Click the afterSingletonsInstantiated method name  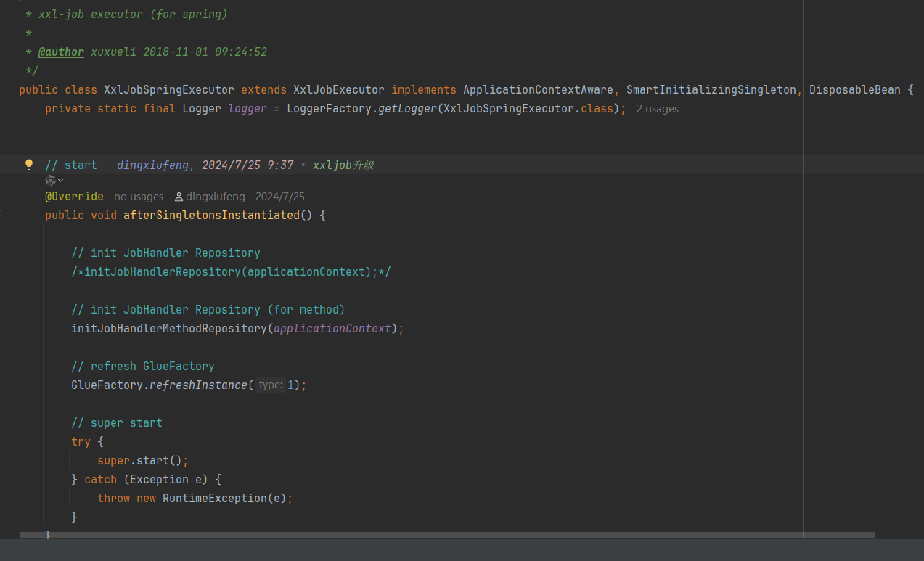[211, 216]
